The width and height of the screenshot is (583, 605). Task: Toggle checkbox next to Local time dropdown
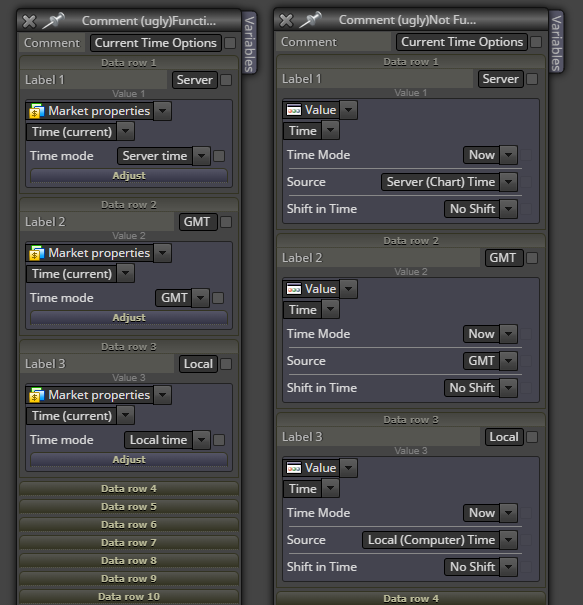(219, 440)
